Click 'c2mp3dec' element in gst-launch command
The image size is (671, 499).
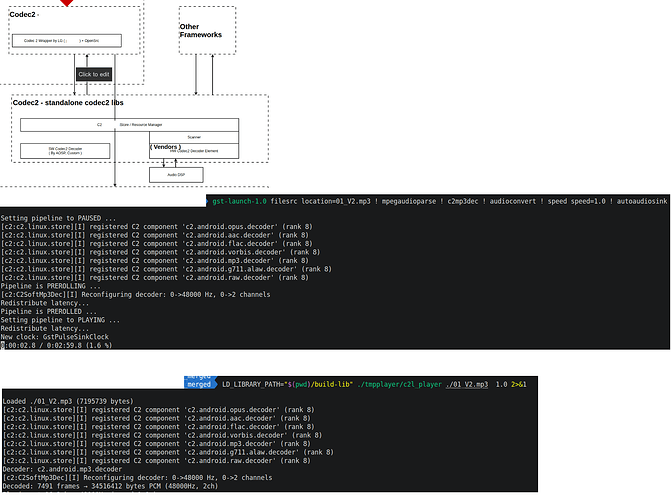point(463,201)
